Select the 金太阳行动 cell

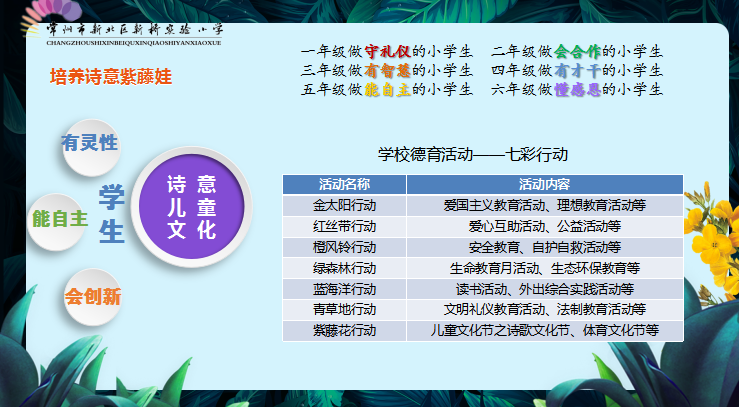[345, 205]
